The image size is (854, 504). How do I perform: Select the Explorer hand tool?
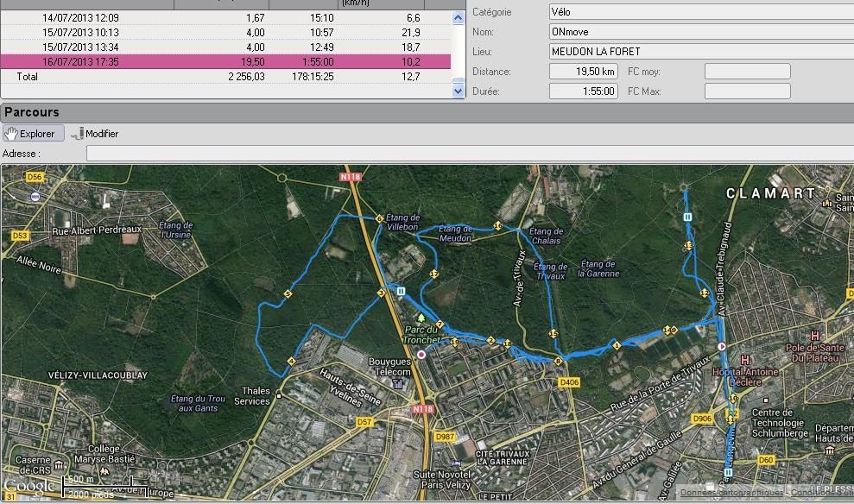coord(33,134)
